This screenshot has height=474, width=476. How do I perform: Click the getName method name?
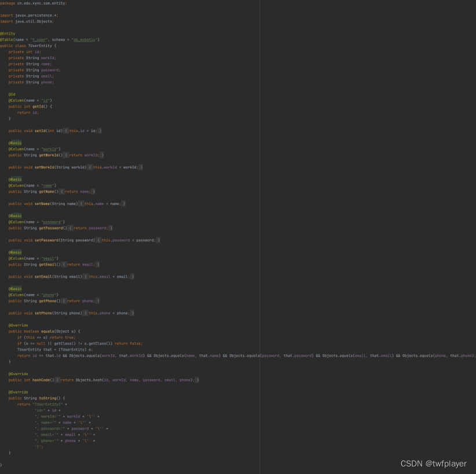pos(46,192)
